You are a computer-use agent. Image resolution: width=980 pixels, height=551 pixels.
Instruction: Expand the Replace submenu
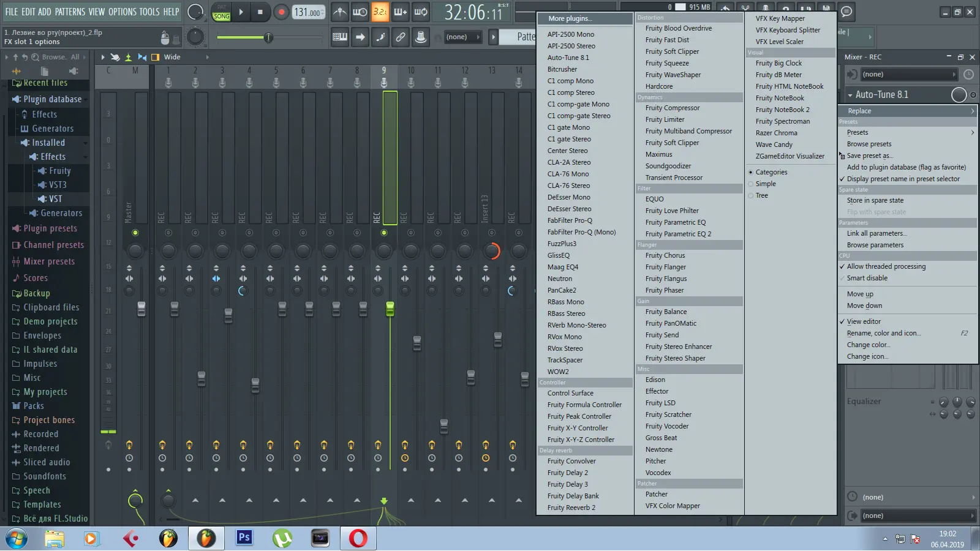907,111
